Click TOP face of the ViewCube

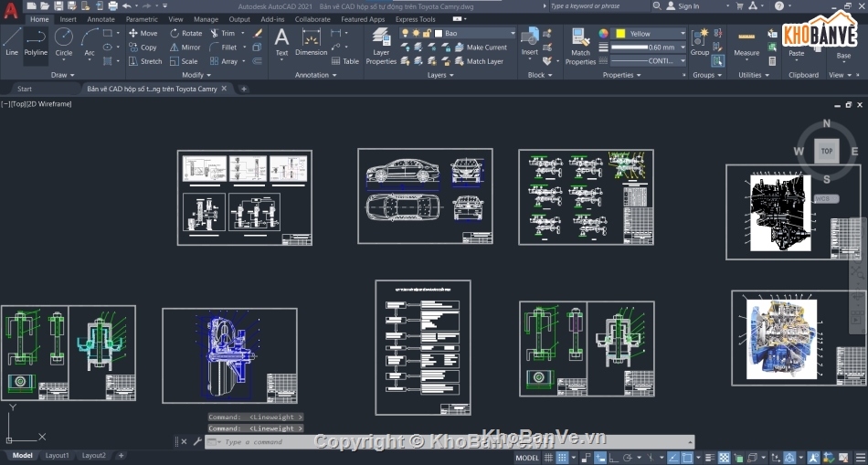[x=827, y=151]
